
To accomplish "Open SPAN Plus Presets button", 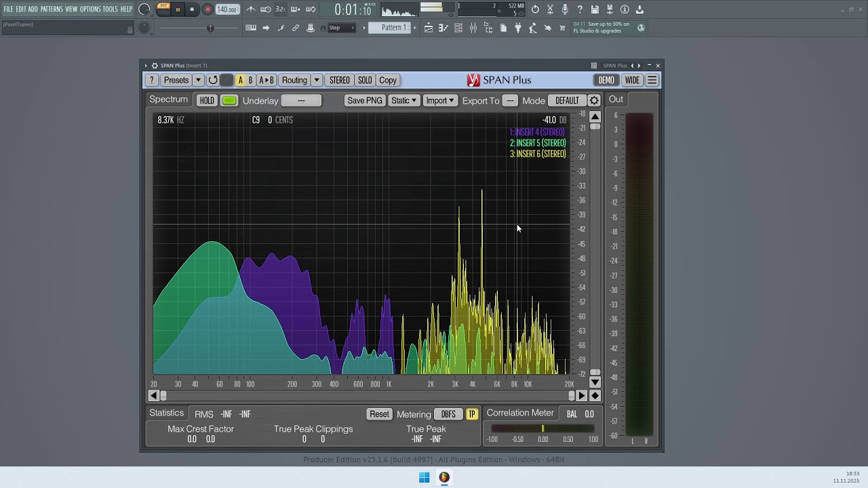I will [x=176, y=80].
